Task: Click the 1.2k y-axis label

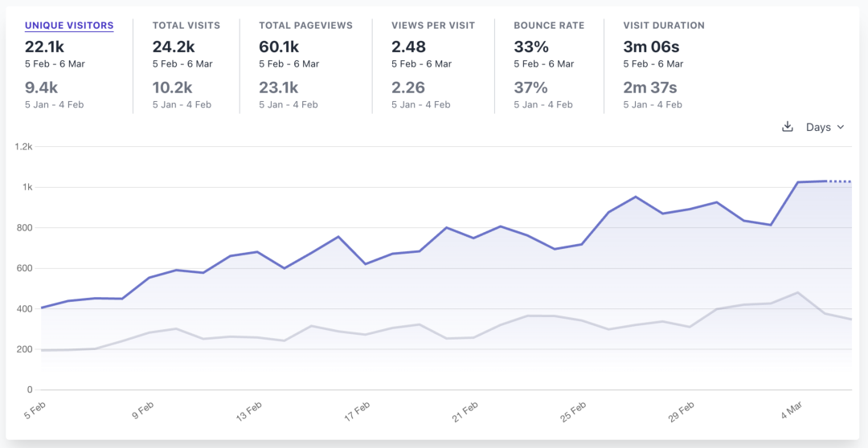Action: 24,147
